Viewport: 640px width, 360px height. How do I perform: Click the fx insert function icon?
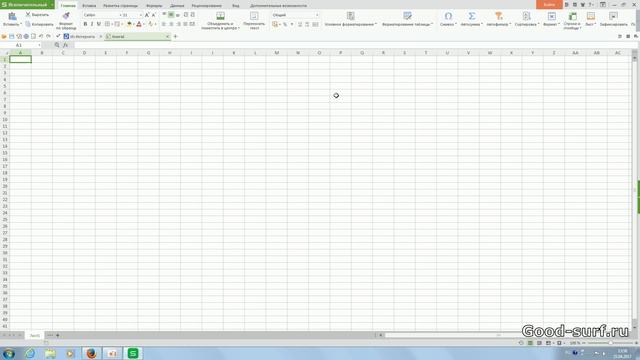click(66, 45)
